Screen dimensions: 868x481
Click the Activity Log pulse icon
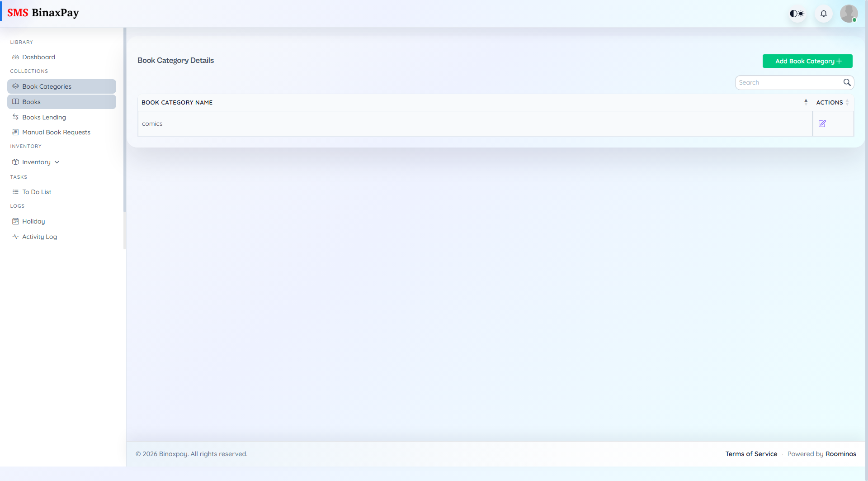pos(15,236)
